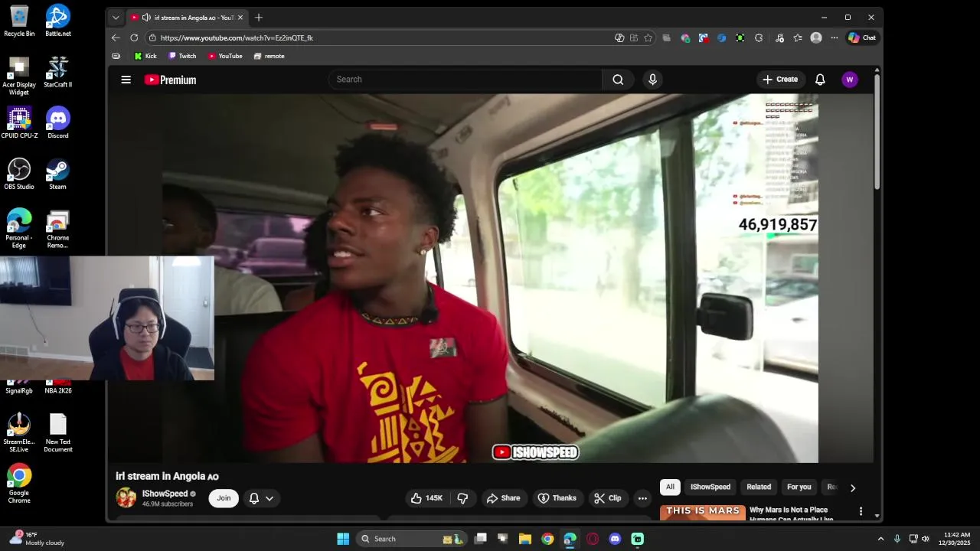980x551 pixels.
Task: Select the Related filter chip
Action: pos(759,487)
